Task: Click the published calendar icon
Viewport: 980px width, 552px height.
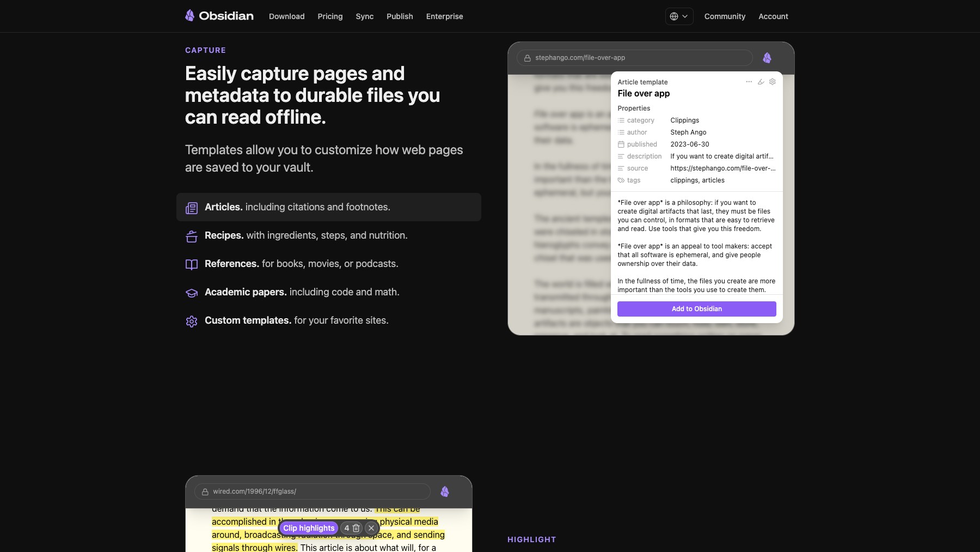Action: click(x=621, y=144)
